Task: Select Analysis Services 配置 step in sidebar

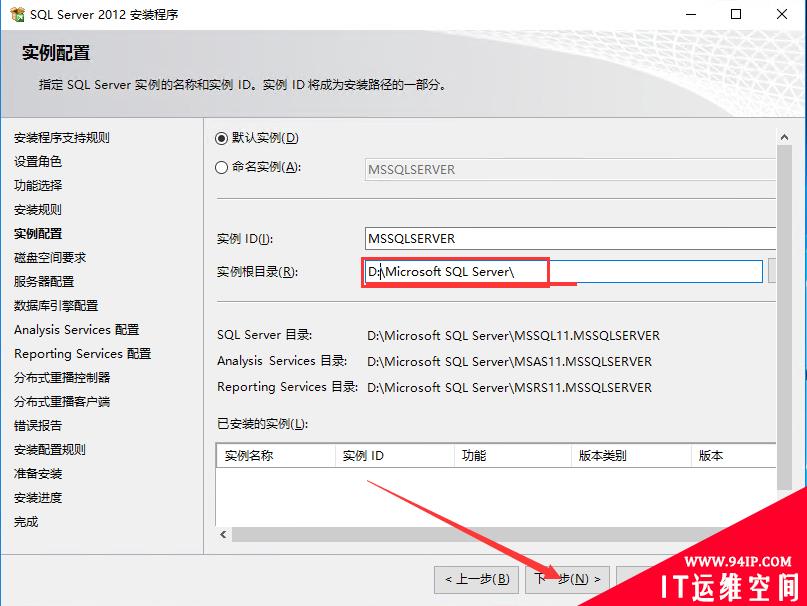Action: (x=77, y=330)
